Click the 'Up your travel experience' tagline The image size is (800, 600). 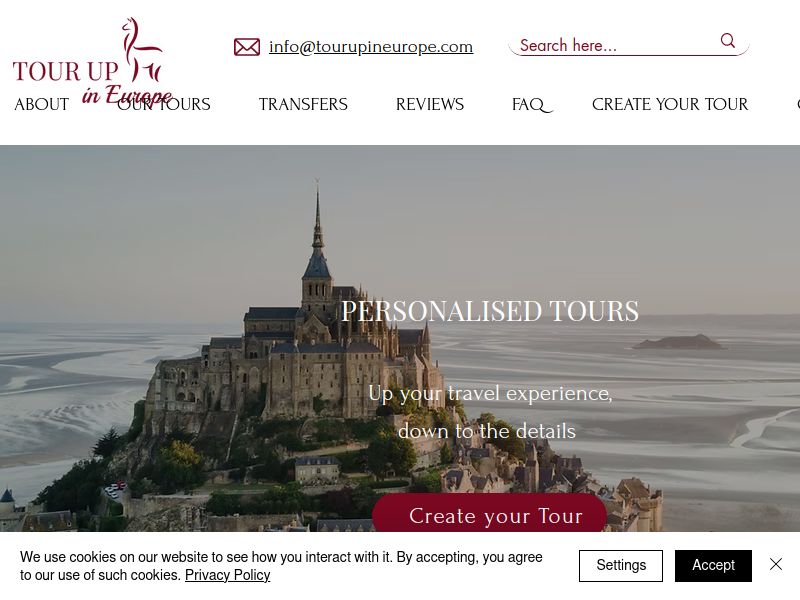pos(490,393)
